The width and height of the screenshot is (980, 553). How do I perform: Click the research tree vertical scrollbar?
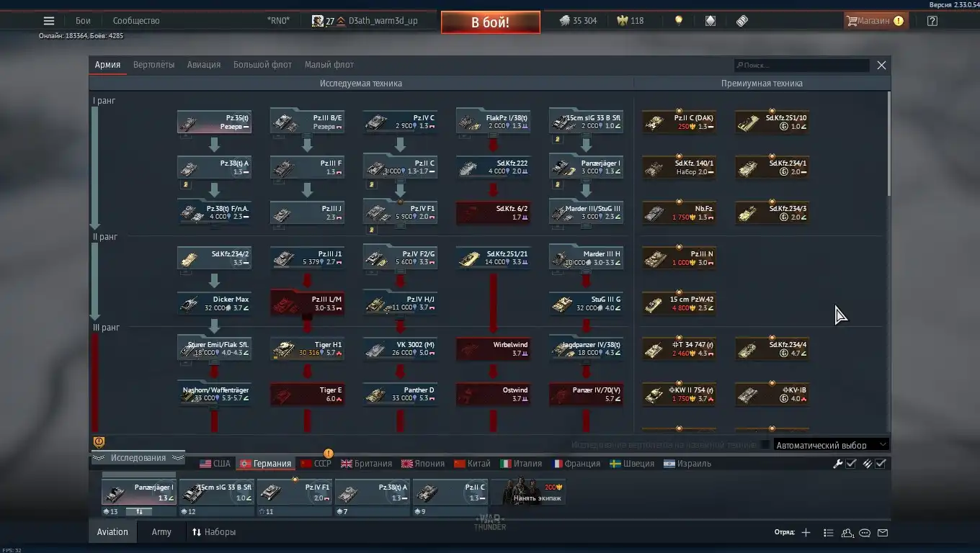(888, 144)
